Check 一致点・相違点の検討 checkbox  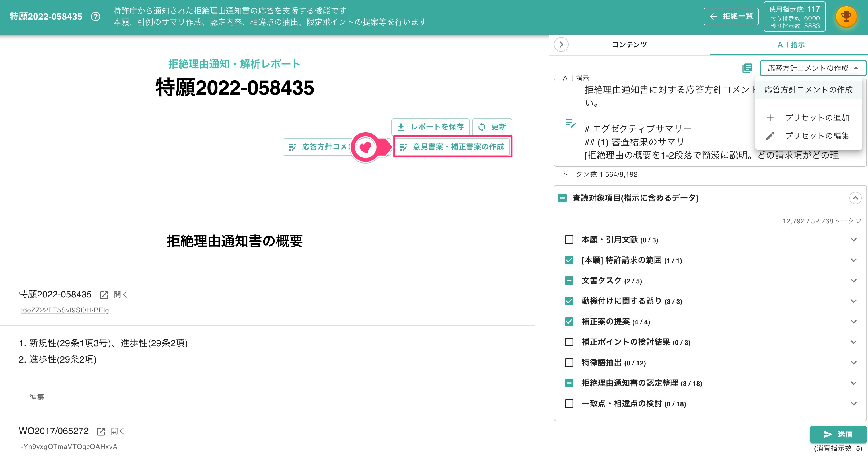click(x=569, y=404)
